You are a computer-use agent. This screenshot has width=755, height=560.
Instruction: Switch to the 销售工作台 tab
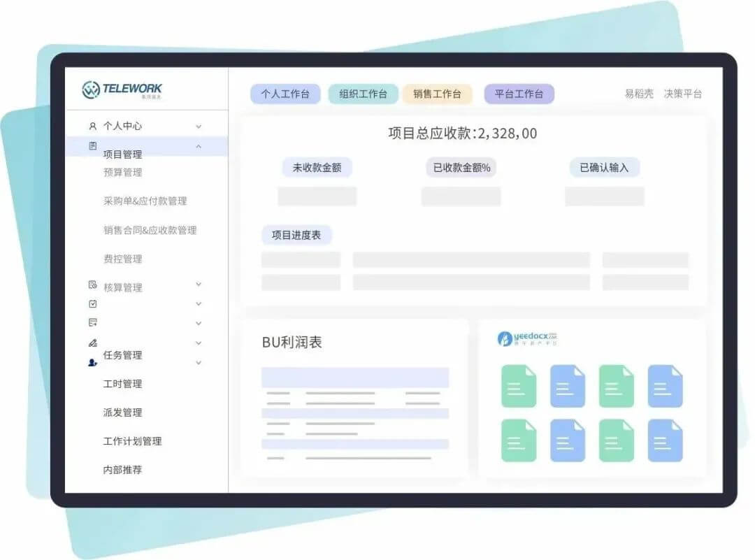point(437,94)
